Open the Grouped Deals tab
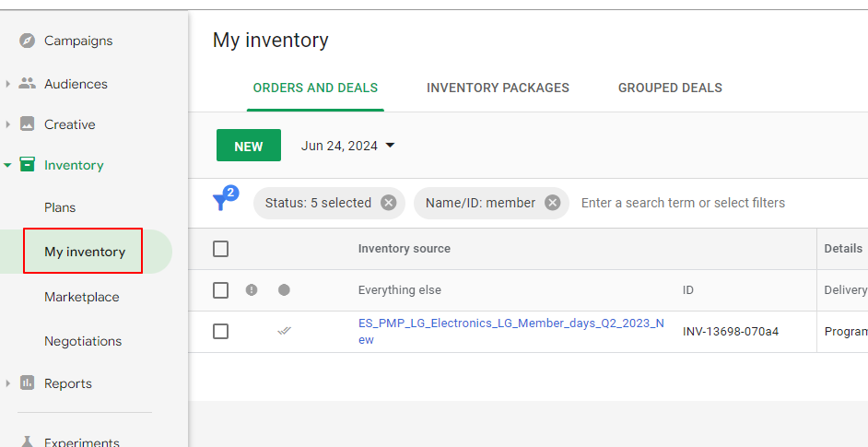The image size is (868, 447). click(670, 88)
